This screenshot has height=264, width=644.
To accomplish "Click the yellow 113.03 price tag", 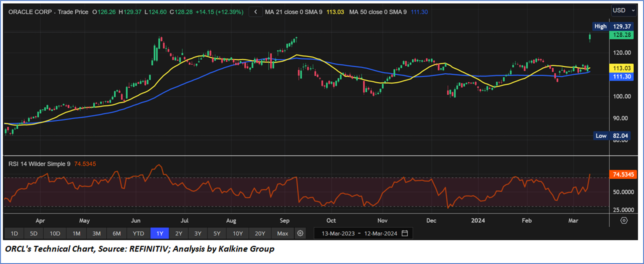I will 621,68.
